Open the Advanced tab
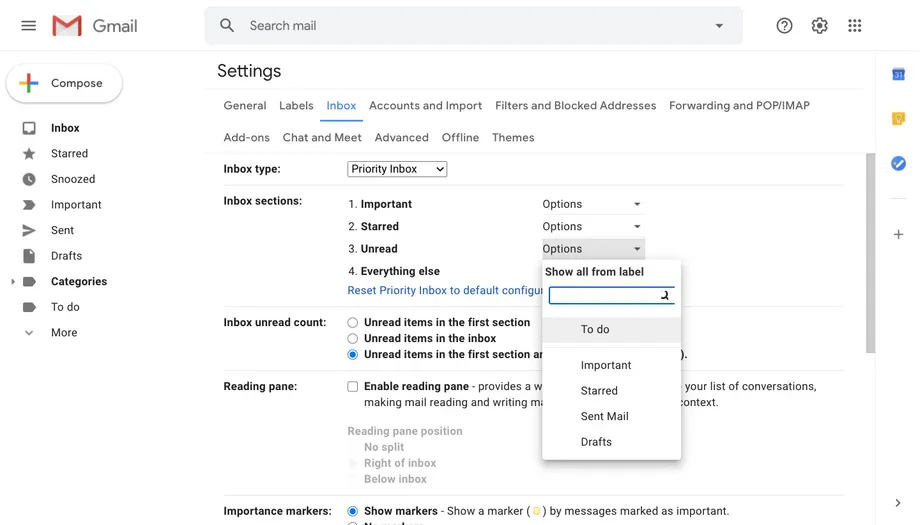The image size is (920, 525). coord(401,137)
